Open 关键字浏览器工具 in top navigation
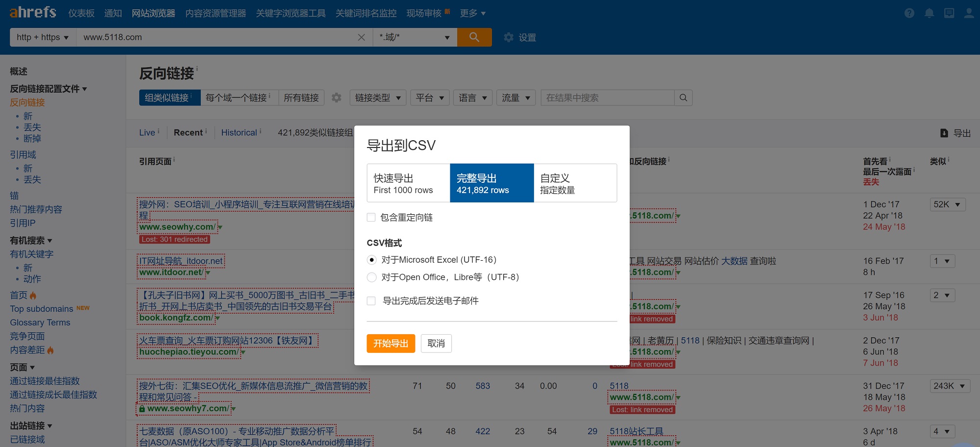980x447 pixels. (x=291, y=13)
